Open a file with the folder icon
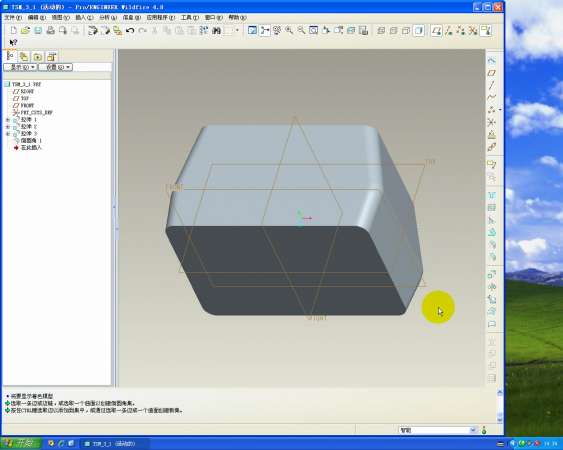This screenshot has width=563, height=450. coord(25,31)
